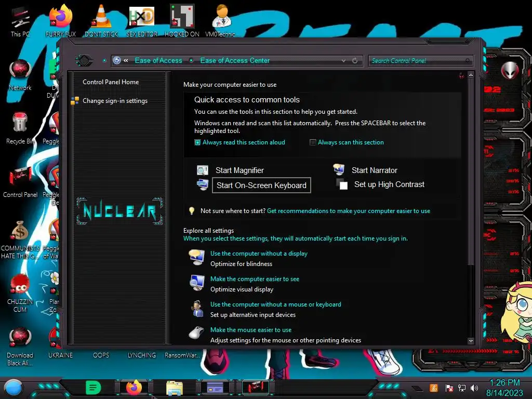
Task: Select the This PC desktop icon
Action: point(20,22)
